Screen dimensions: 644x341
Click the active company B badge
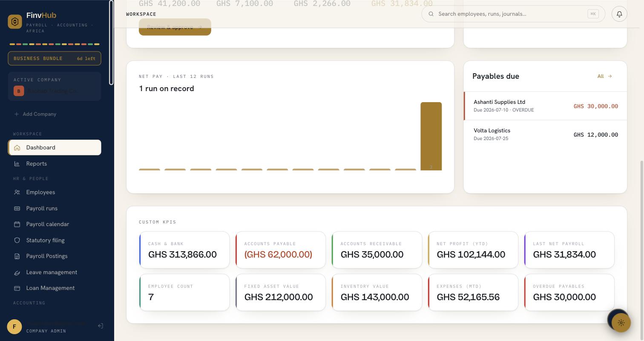[19, 91]
